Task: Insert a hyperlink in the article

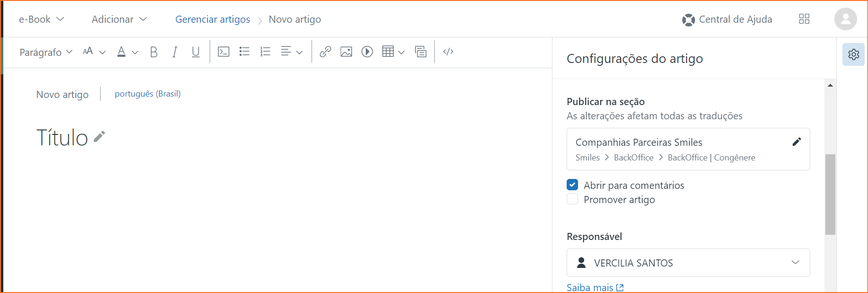Action: (325, 52)
